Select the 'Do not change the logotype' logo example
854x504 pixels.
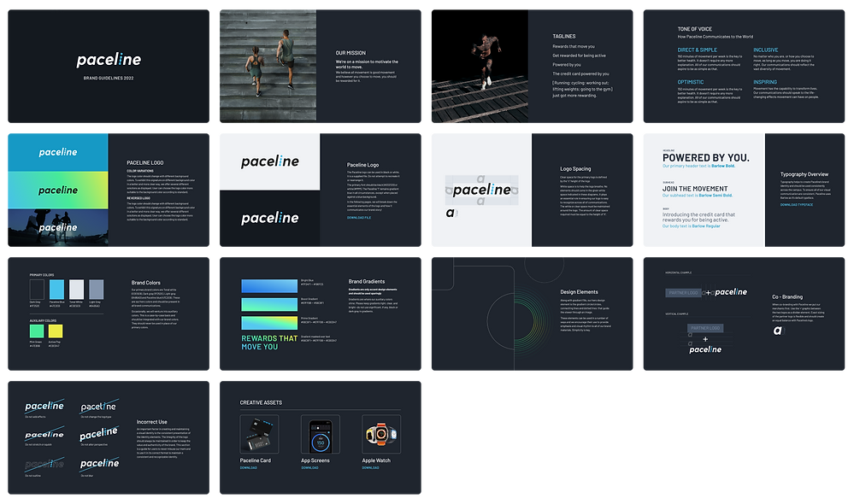(98, 407)
